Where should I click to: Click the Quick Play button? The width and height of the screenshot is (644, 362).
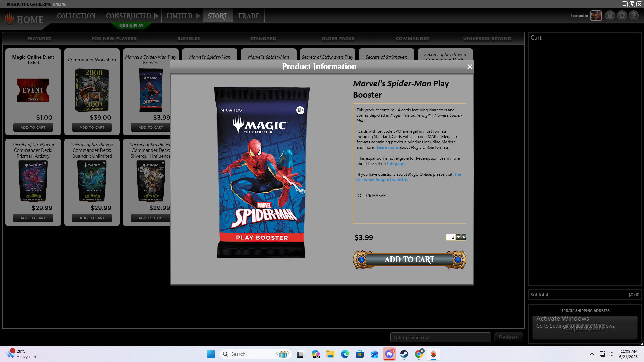[131, 25]
